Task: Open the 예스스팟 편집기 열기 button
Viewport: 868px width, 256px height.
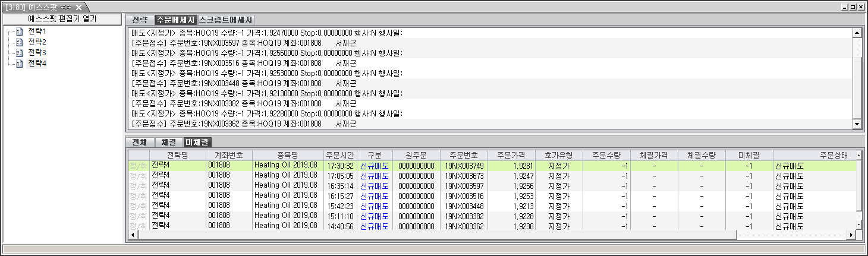Action: coord(62,18)
